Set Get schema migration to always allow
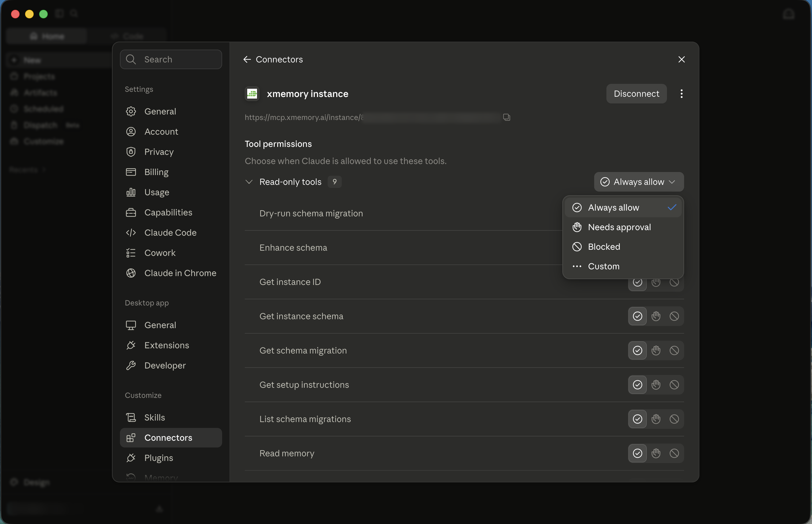 click(x=638, y=351)
